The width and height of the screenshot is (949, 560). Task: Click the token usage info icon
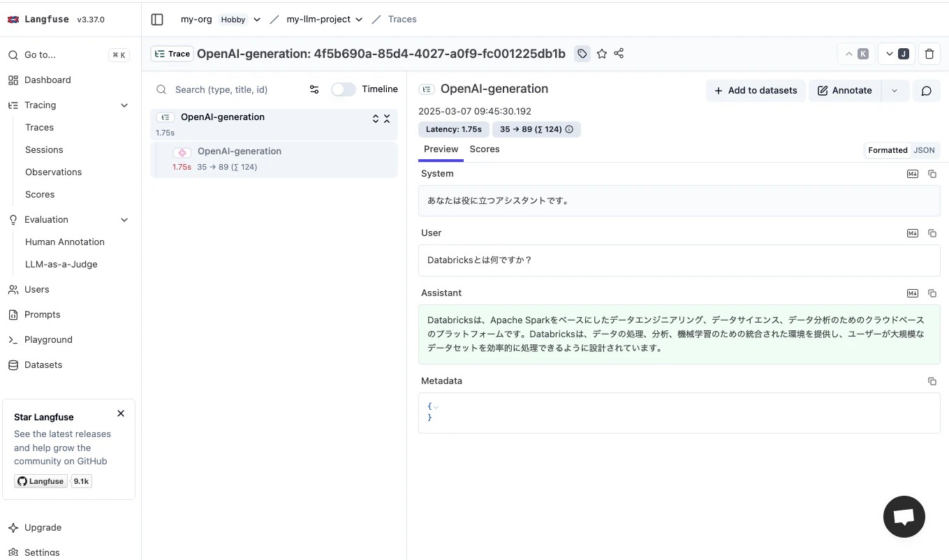pos(569,129)
